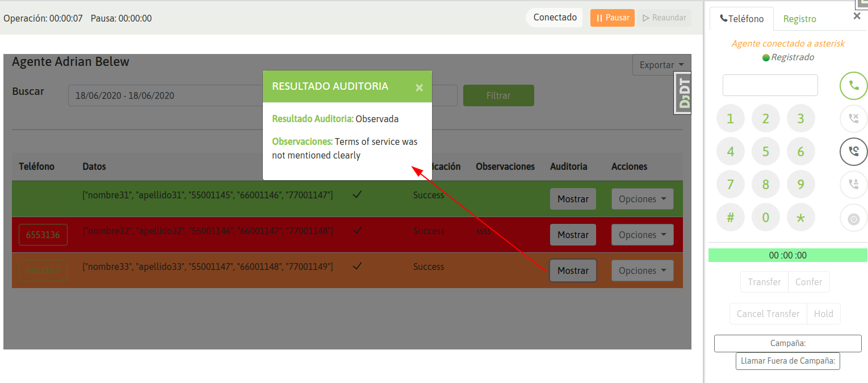Click the 6553136 phone number button

43,235
